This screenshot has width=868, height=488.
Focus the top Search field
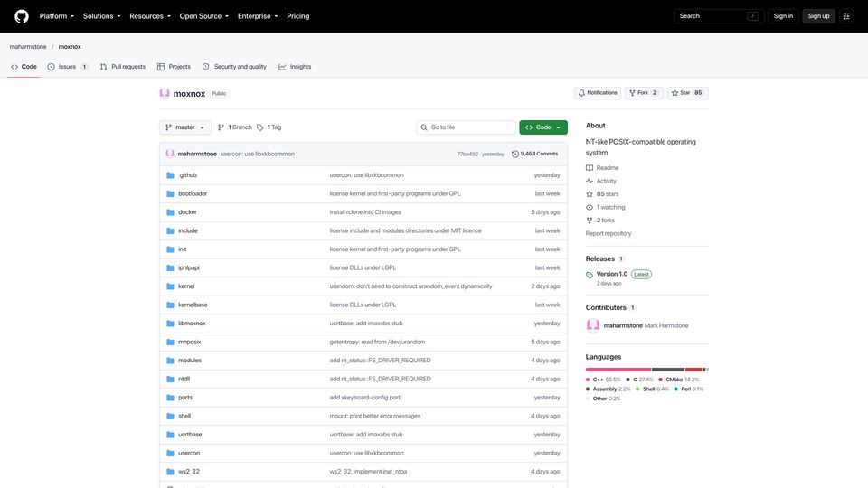tap(719, 16)
